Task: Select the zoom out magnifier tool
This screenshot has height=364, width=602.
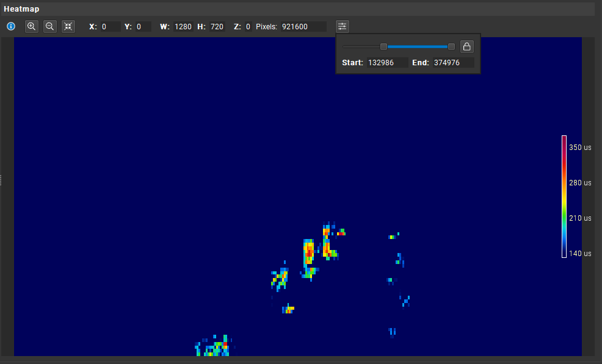Action: point(49,26)
